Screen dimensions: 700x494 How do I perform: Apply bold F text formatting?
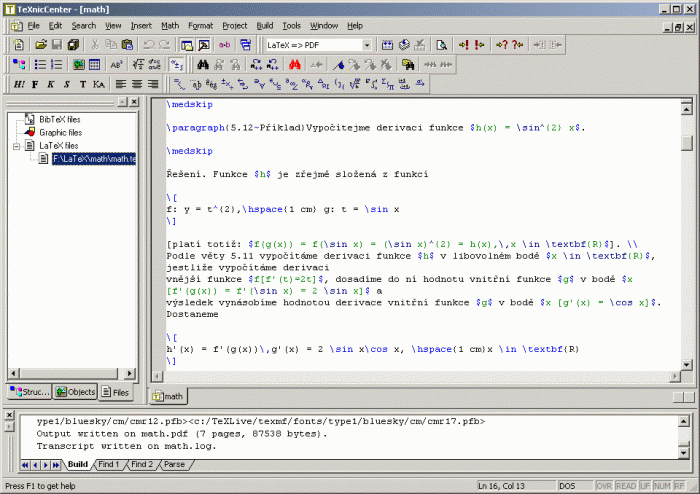tap(35, 84)
